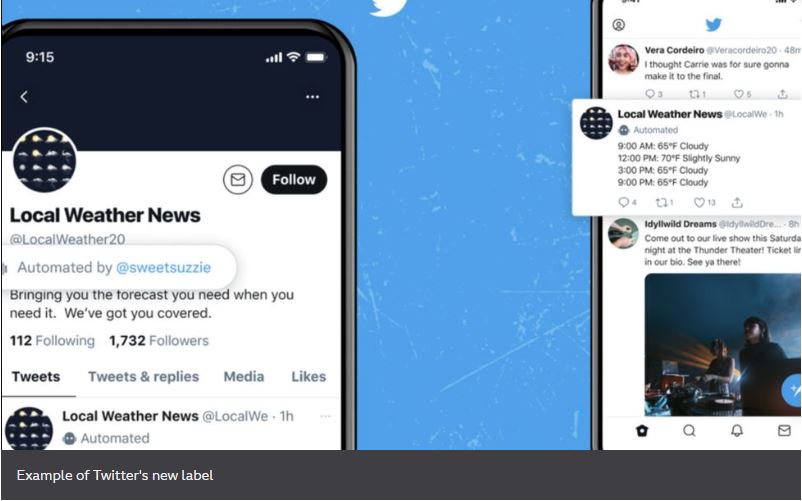
Task: Open the Likes tab
Action: pos(308,377)
